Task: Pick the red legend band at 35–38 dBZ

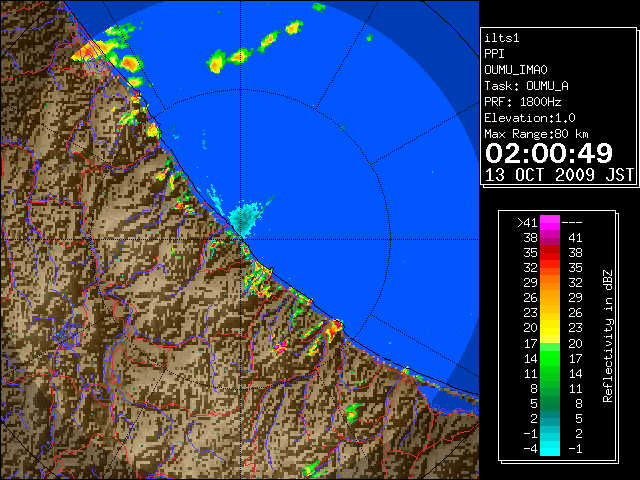Action: tap(550, 253)
